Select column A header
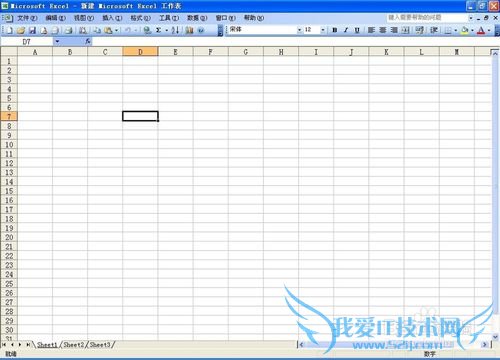 tap(35, 52)
